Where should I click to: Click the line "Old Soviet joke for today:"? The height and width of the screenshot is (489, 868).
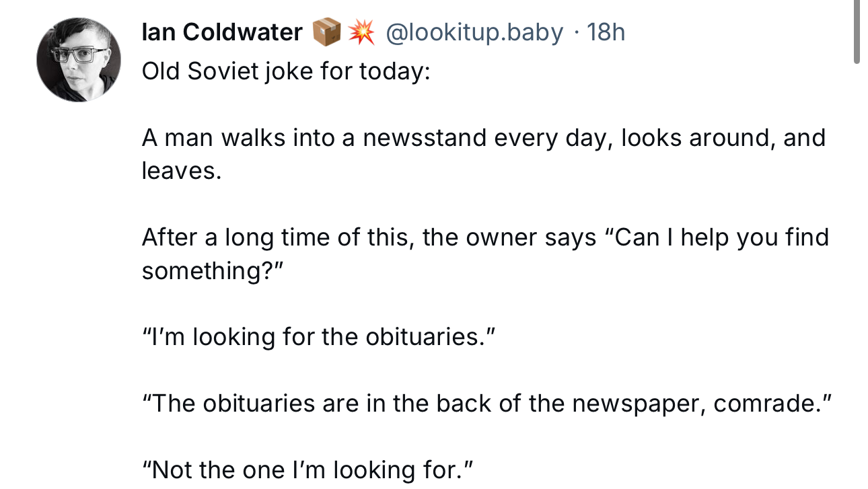(285, 71)
